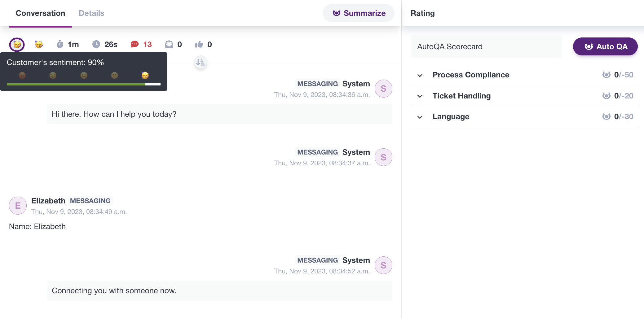Screen dimensions: 644x318
Task: Click the neutral face in sentiment scale
Action: [x=84, y=75]
